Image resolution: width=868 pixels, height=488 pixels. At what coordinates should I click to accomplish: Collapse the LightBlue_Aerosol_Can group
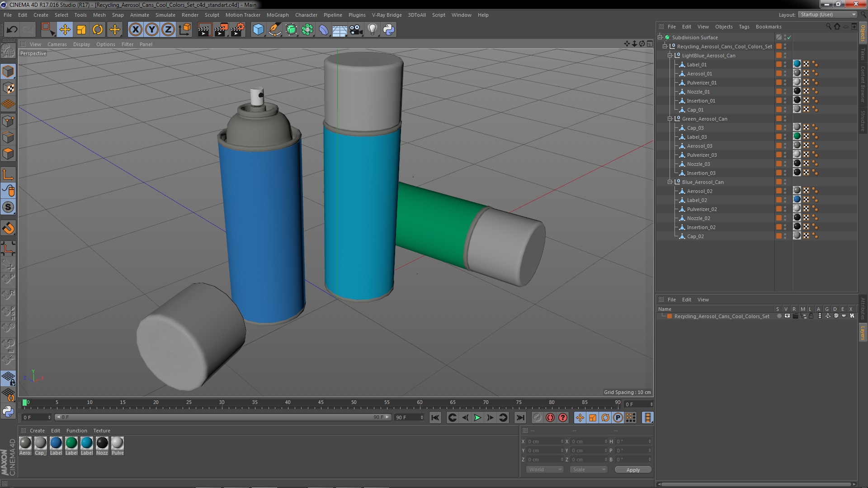(670, 56)
